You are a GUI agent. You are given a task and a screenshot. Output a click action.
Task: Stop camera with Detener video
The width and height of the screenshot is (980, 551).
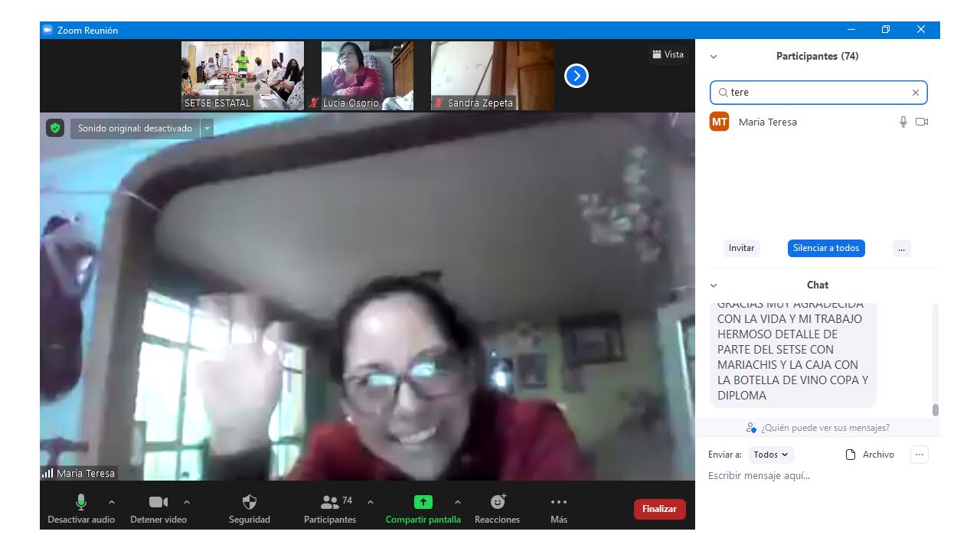158,502
